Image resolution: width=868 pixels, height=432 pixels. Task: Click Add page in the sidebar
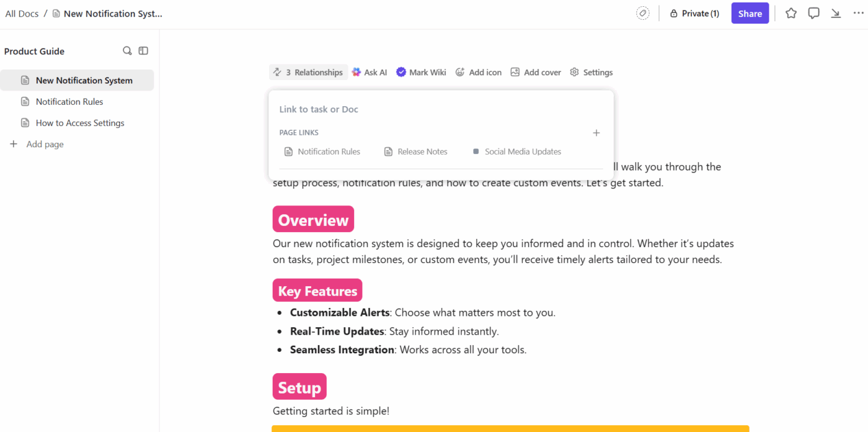tap(45, 143)
